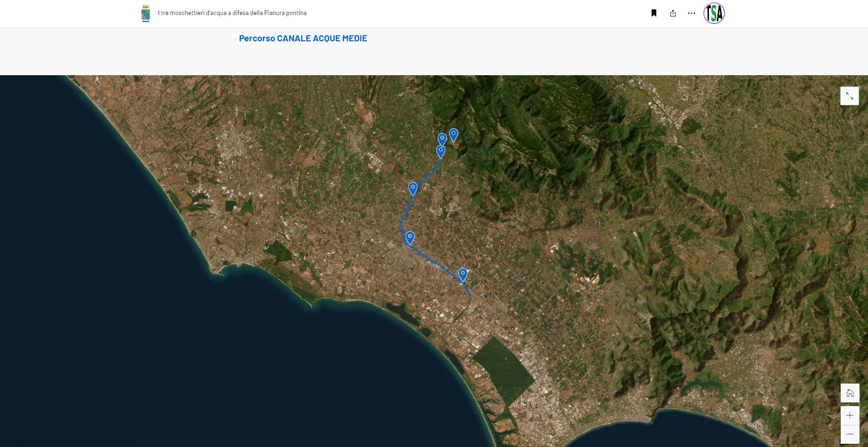Reset map to home view
868x447 pixels.
[850, 393]
